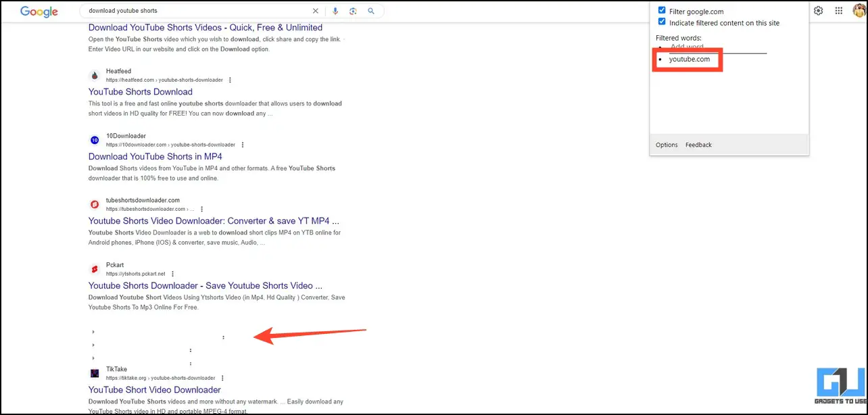Start voice search with microphone icon
Viewport: 868px width, 415px height.
[335, 11]
